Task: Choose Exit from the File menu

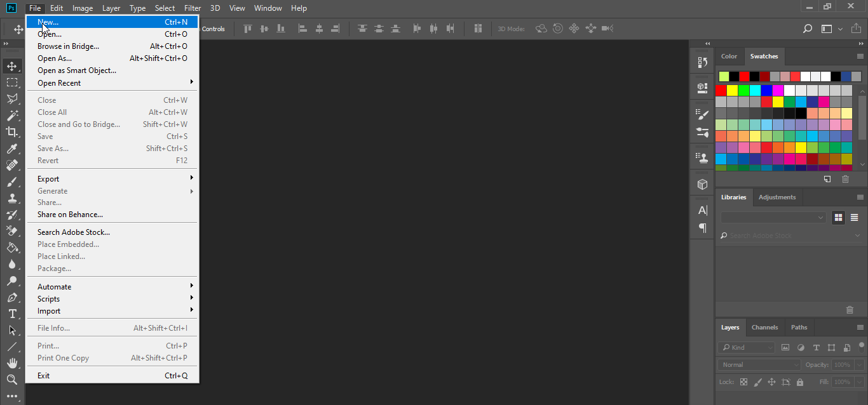Action: tap(112, 376)
